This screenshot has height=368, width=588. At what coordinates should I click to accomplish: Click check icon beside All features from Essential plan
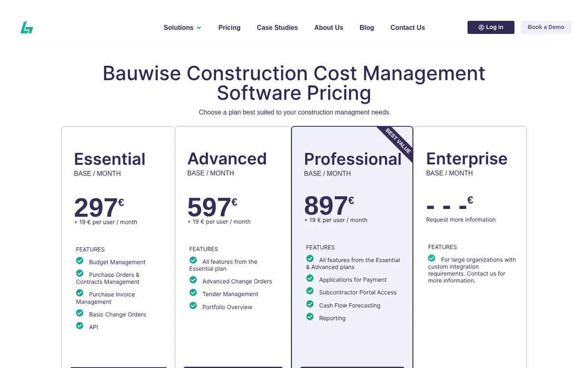coord(193,260)
